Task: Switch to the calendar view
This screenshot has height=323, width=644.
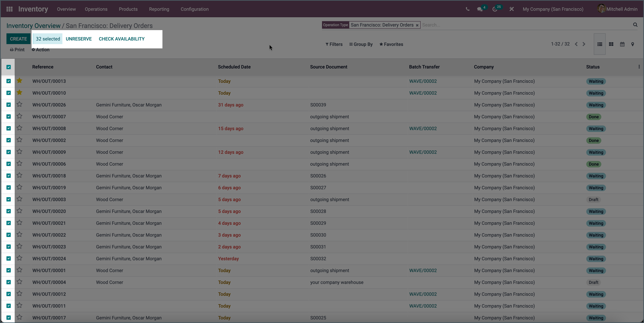Action: click(622, 44)
